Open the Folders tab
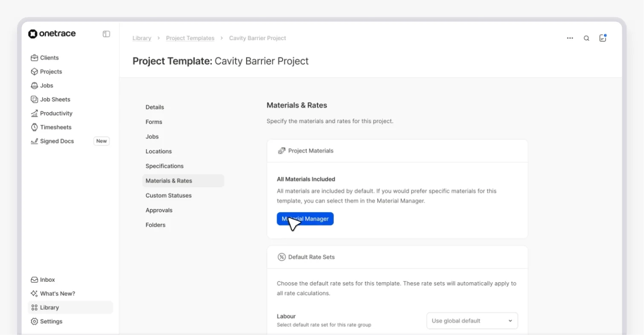This screenshot has height=335, width=644. 156,225
